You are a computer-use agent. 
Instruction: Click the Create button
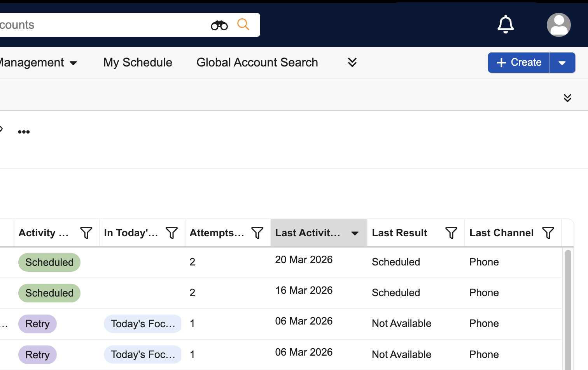[x=518, y=63]
